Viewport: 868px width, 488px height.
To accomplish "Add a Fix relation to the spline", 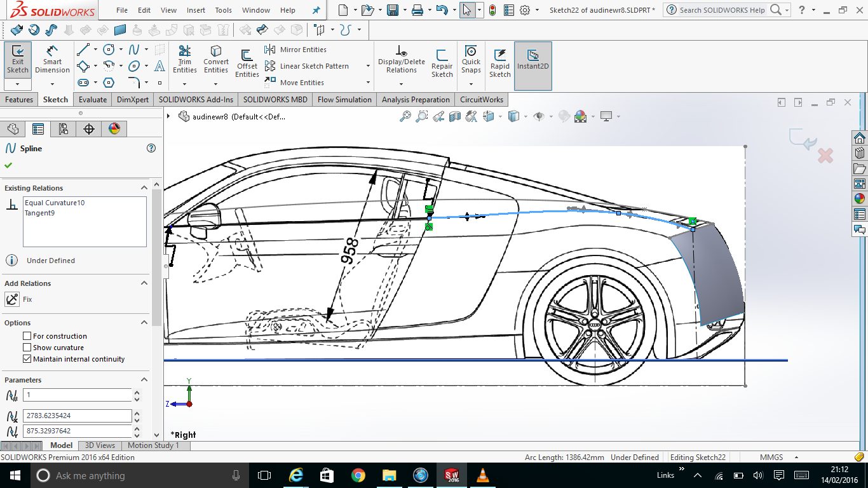I will (11, 299).
